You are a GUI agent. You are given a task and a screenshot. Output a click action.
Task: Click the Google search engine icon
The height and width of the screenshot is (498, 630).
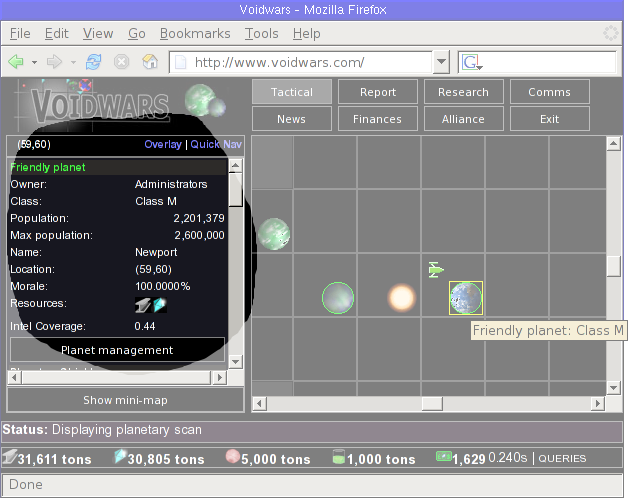click(470, 62)
